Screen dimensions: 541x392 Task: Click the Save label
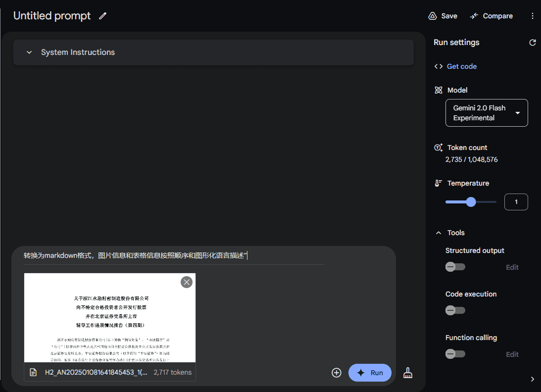(x=449, y=16)
